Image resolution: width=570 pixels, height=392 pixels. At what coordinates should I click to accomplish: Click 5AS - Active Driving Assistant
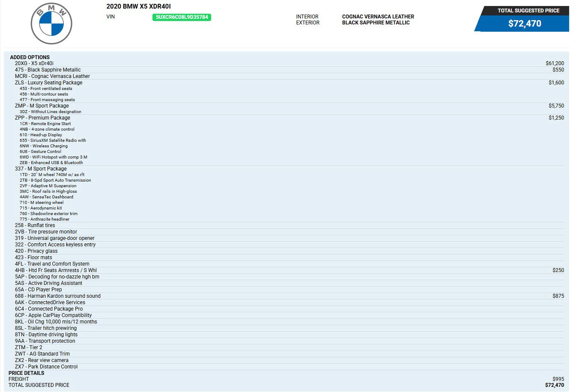pos(48,283)
